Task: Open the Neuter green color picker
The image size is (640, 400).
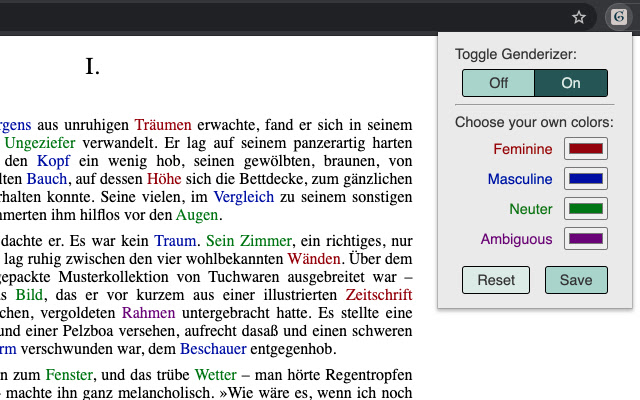Action: tap(586, 209)
